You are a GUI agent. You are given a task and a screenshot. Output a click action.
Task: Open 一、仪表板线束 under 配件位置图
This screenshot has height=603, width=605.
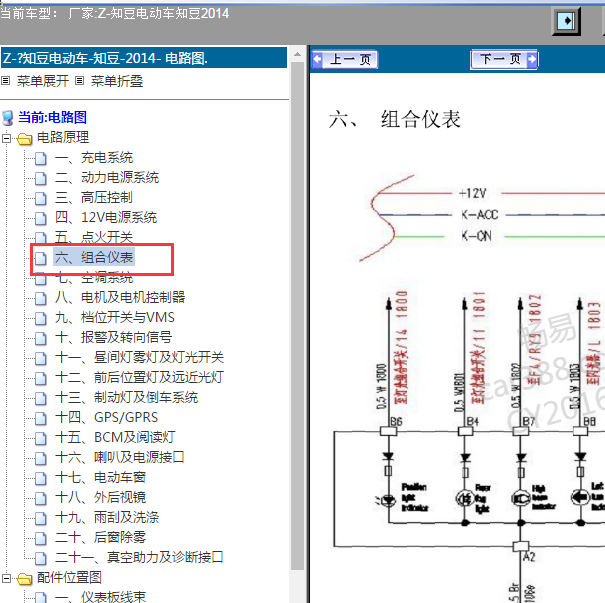(x=100, y=597)
